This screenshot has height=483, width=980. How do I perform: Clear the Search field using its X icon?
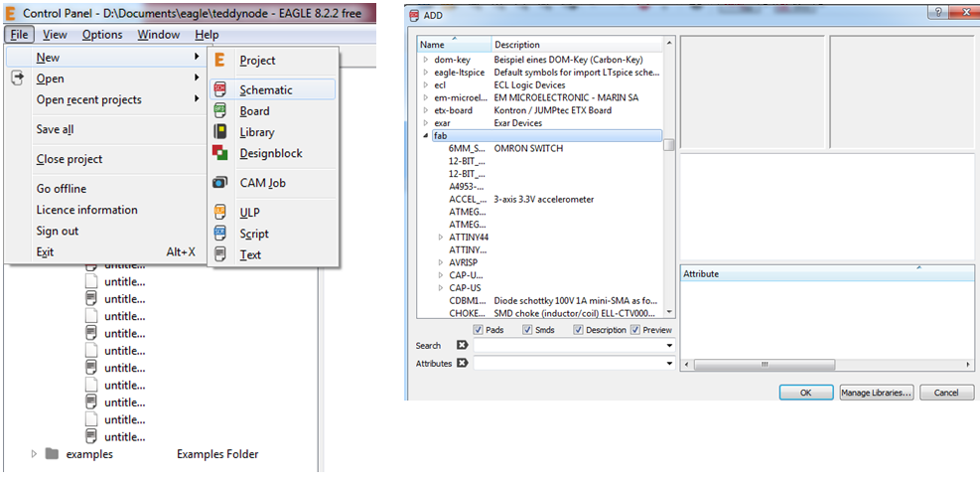(x=462, y=346)
